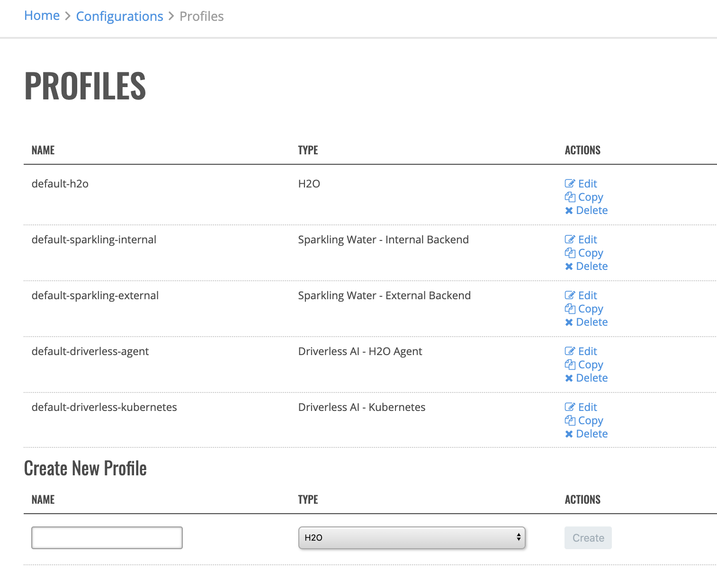Click the Copy icon for default-sparkling-external
This screenshot has width=717, height=588.
[x=570, y=309]
